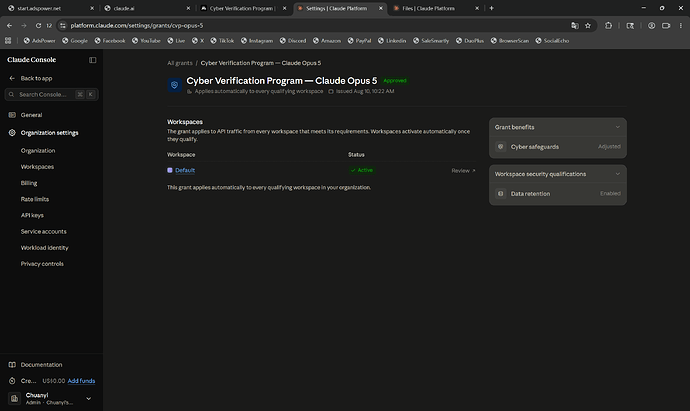Viewport: 690px width, 411px height.
Task: Click Add funds link
Action: [81, 381]
